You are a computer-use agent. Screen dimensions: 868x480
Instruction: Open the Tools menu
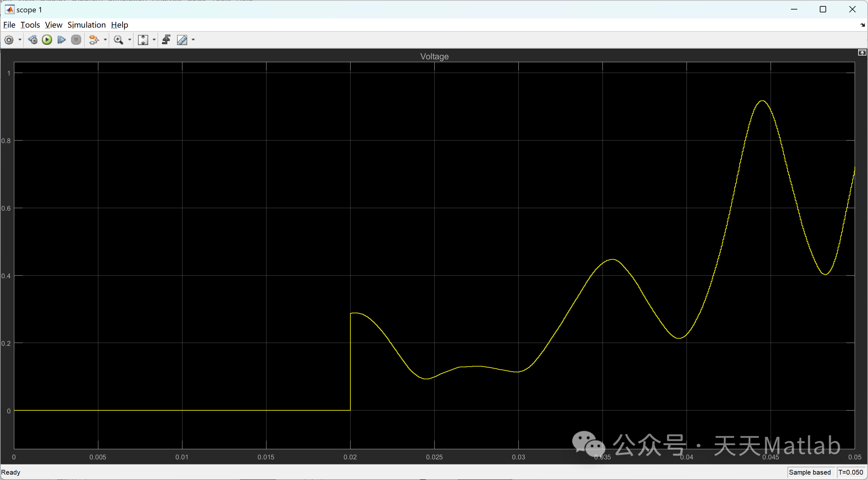click(x=30, y=25)
